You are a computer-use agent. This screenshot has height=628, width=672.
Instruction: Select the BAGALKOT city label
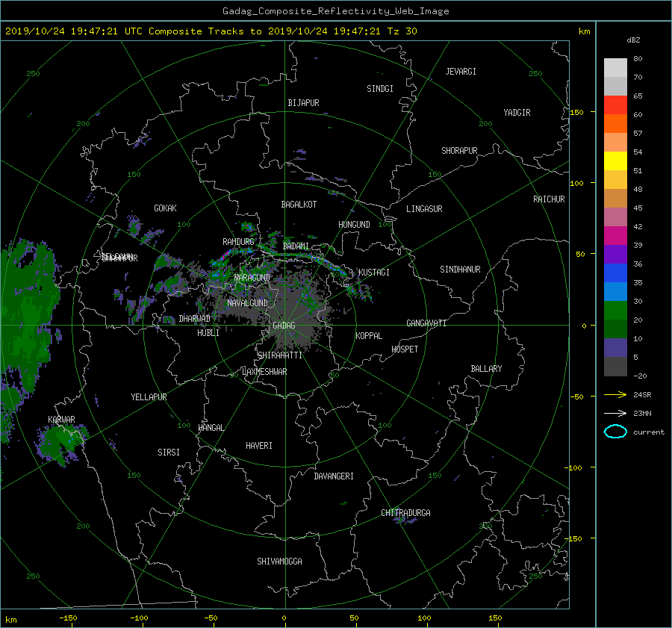click(x=299, y=205)
